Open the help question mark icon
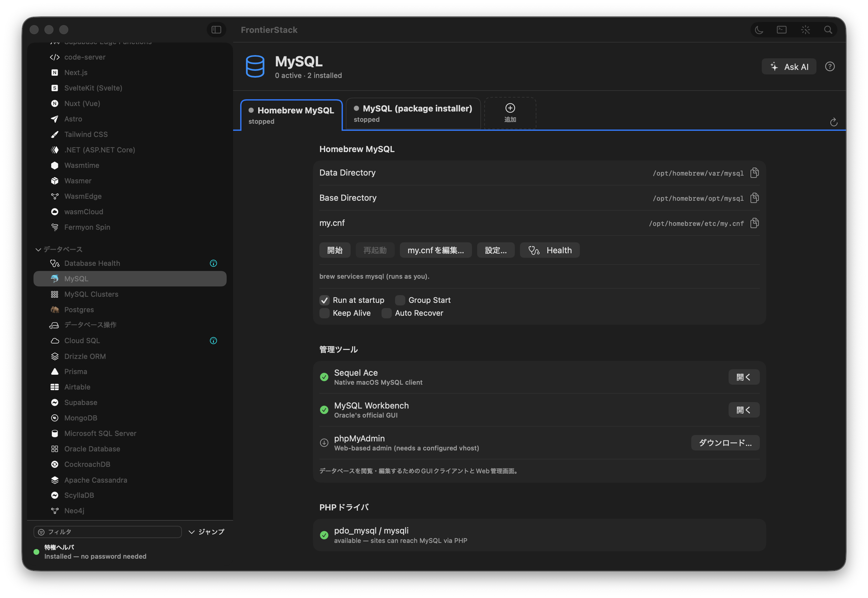 coord(829,67)
